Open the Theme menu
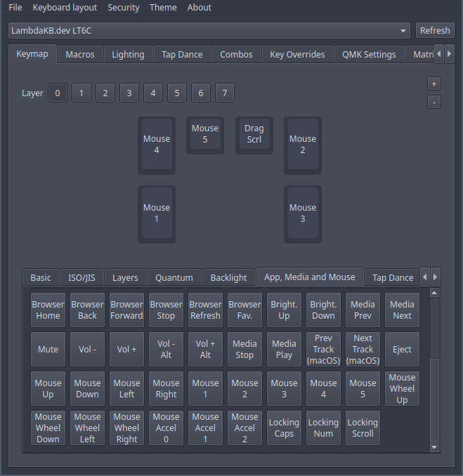 tap(163, 7)
